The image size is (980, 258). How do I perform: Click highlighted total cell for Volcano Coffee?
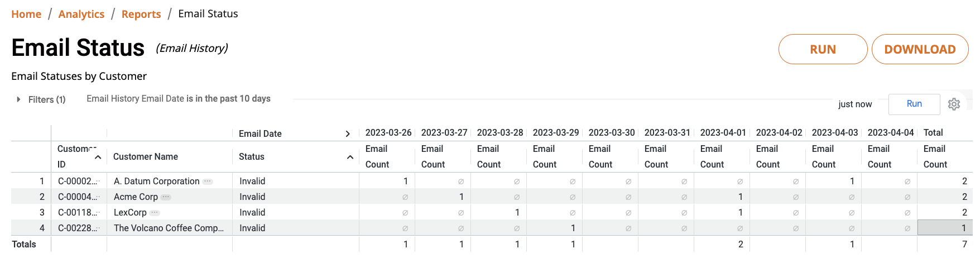pos(945,228)
